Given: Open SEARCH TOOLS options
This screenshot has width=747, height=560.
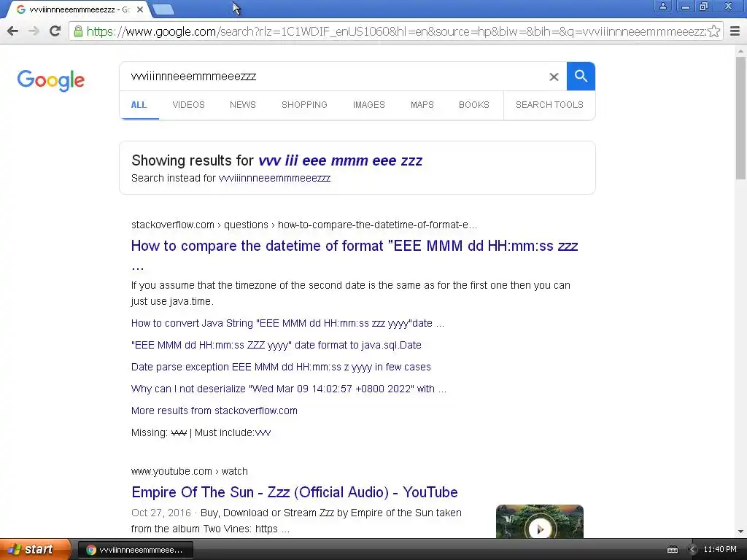Looking at the screenshot, I should pos(549,105).
